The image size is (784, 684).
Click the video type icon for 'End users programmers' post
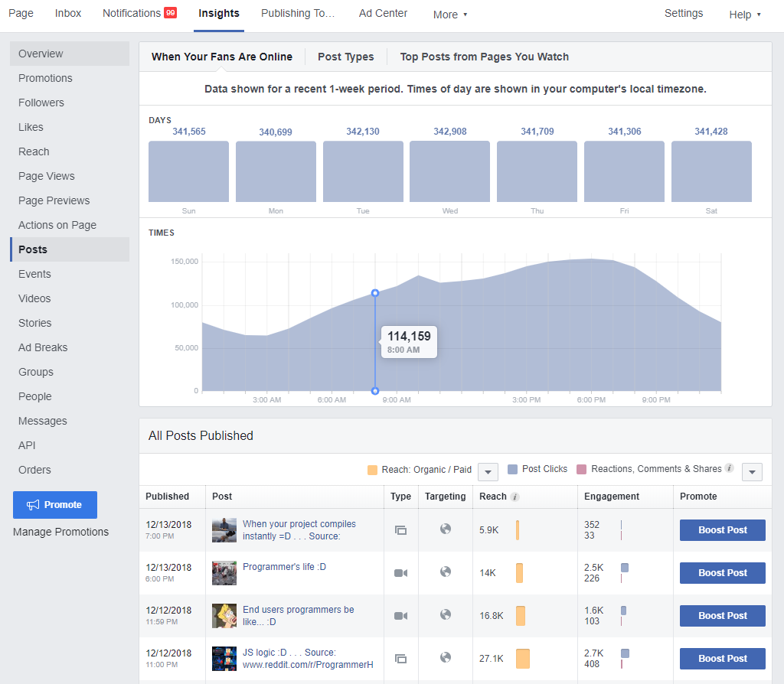click(x=400, y=616)
